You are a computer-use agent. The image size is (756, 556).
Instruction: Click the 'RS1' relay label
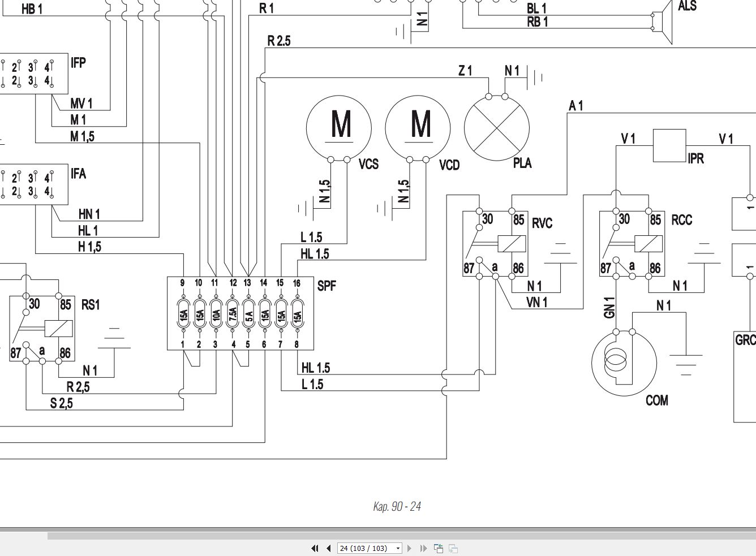pyautogui.click(x=91, y=305)
